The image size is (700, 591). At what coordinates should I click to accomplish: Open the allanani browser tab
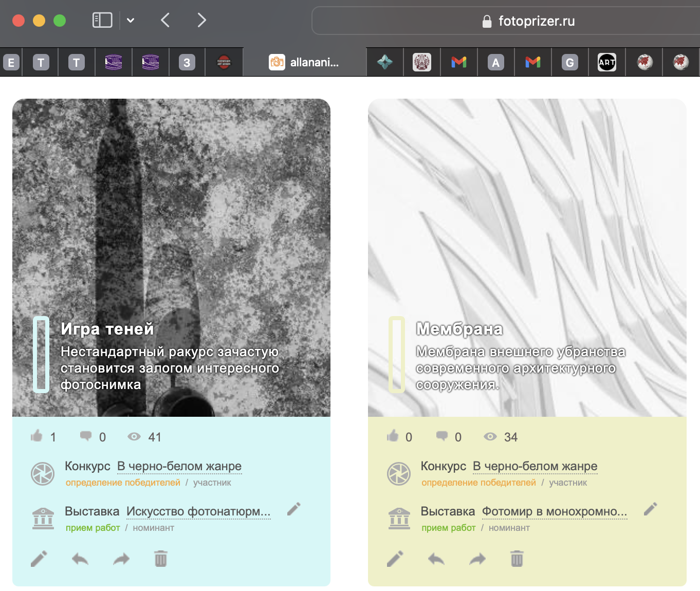click(304, 63)
